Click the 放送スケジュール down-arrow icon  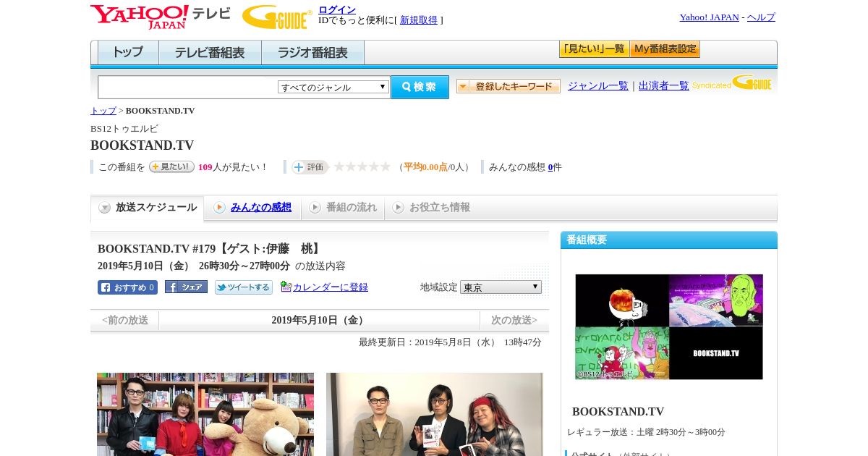(x=105, y=208)
